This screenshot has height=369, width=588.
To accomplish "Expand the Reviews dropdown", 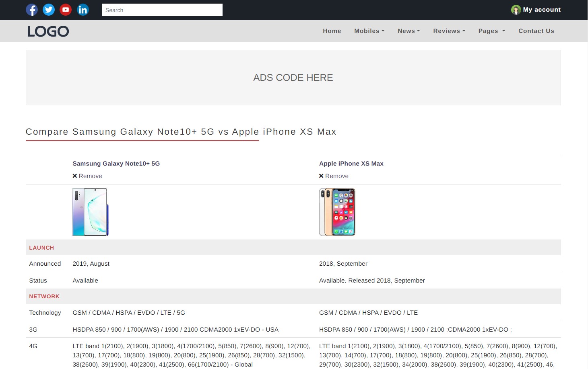I will coord(448,31).
